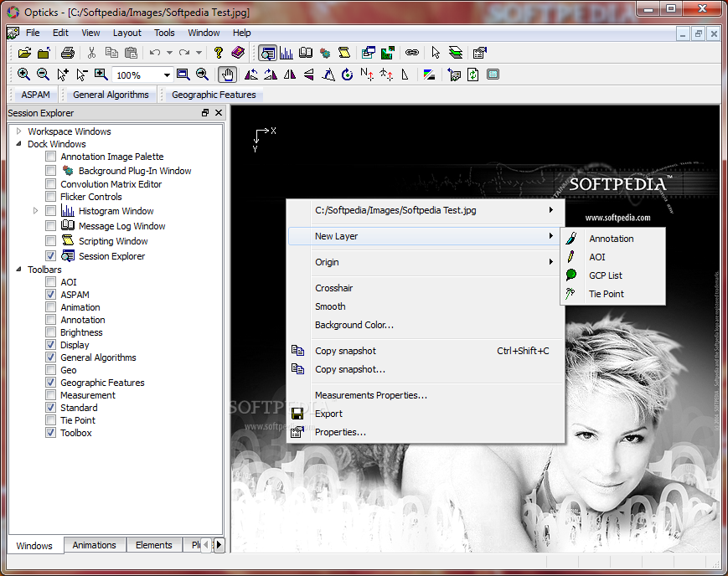728x576 pixels.
Task: Switch to the Elements tab
Action: point(153,545)
